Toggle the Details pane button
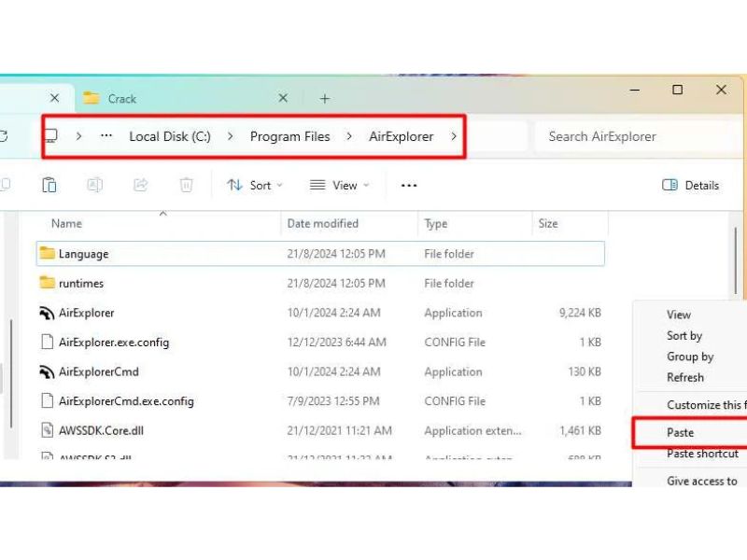 coord(690,185)
